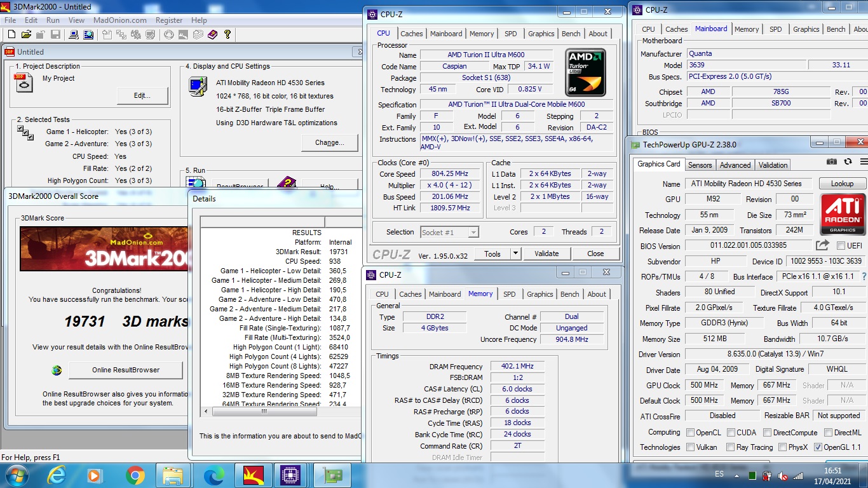The width and height of the screenshot is (868, 488).
Task: Switch to Sensors tab in GPU-Z
Action: tap(700, 165)
